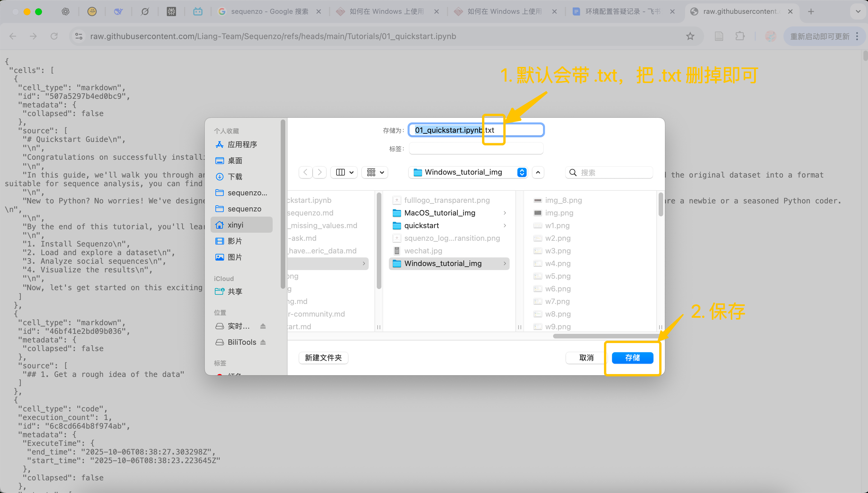Screen dimensions: 868x493
Task: Click the browser reload icon
Action: (54, 36)
